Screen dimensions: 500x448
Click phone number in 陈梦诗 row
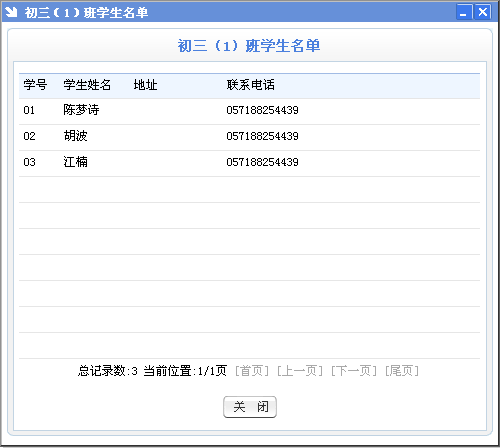pyautogui.click(x=262, y=110)
